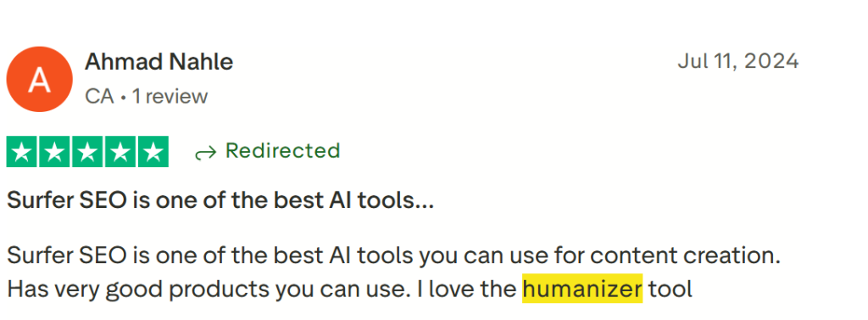This screenshot has width=868, height=320.
Task: Click the words 'Surfer SEO' in review body
Action: pos(65,256)
